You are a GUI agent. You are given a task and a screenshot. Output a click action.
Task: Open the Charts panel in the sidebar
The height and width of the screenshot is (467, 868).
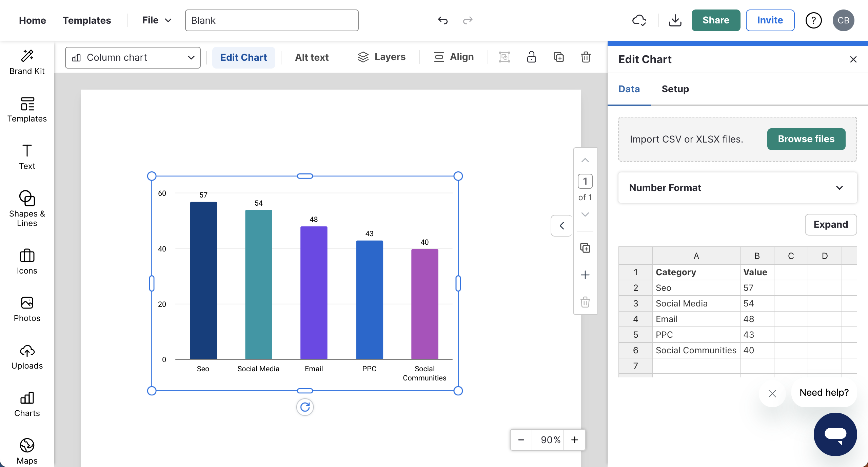(x=27, y=404)
